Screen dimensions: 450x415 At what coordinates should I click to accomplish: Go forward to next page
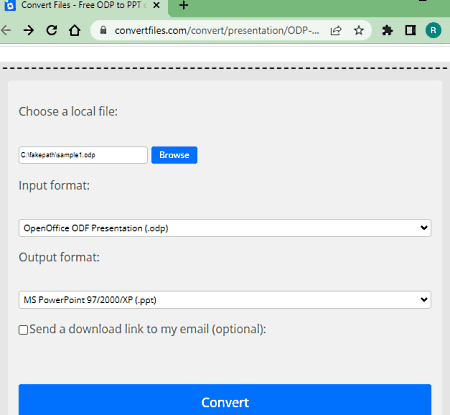(x=29, y=31)
